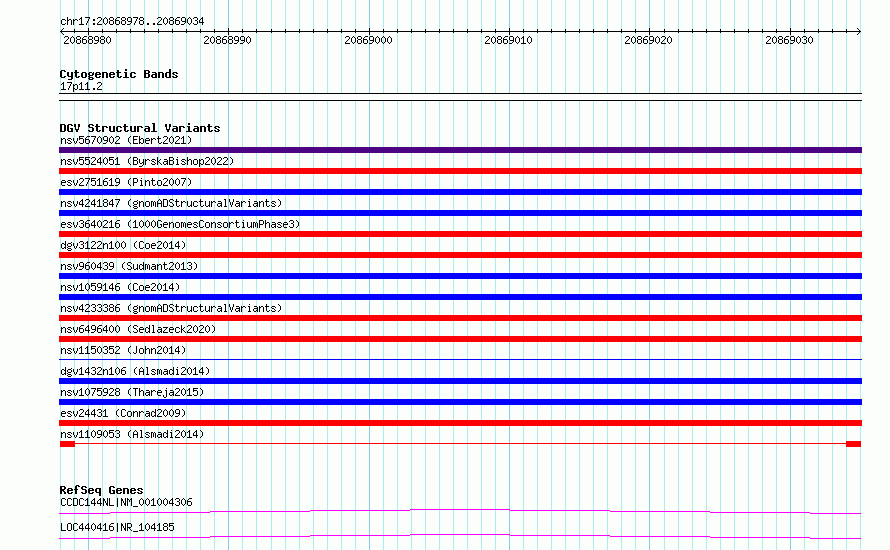Screen dimensions: 890x550
Task: Select variant label nsv1109053 (Alsmadi2014)
Action: point(132,434)
